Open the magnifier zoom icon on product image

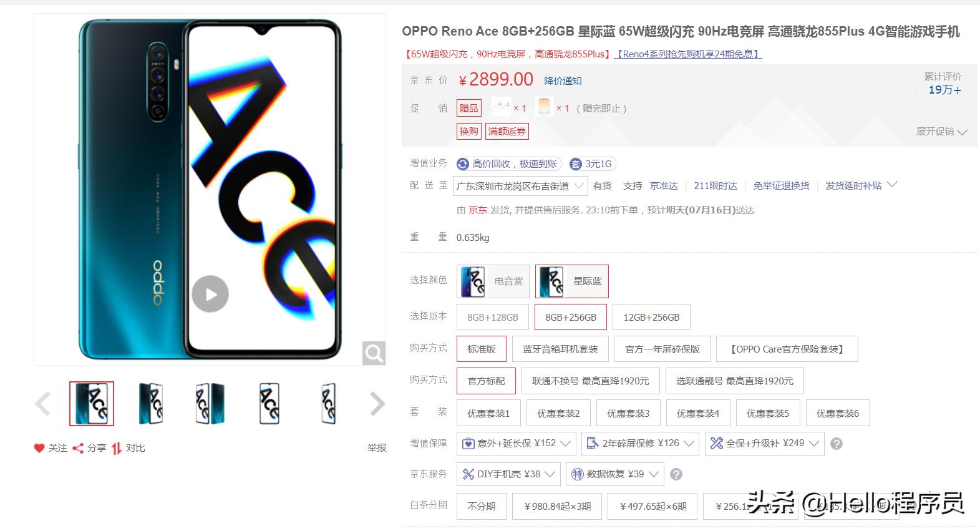[x=374, y=354]
